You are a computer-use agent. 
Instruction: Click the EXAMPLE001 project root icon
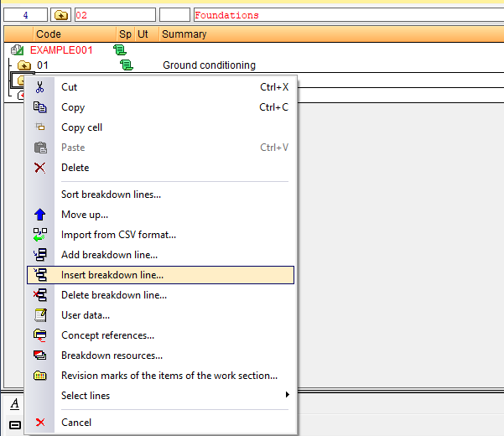click(17, 49)
